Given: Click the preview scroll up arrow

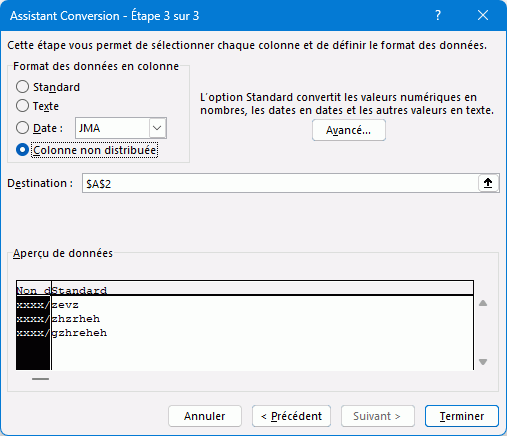Looking at the screenshot, I should (x=483, y=303).
